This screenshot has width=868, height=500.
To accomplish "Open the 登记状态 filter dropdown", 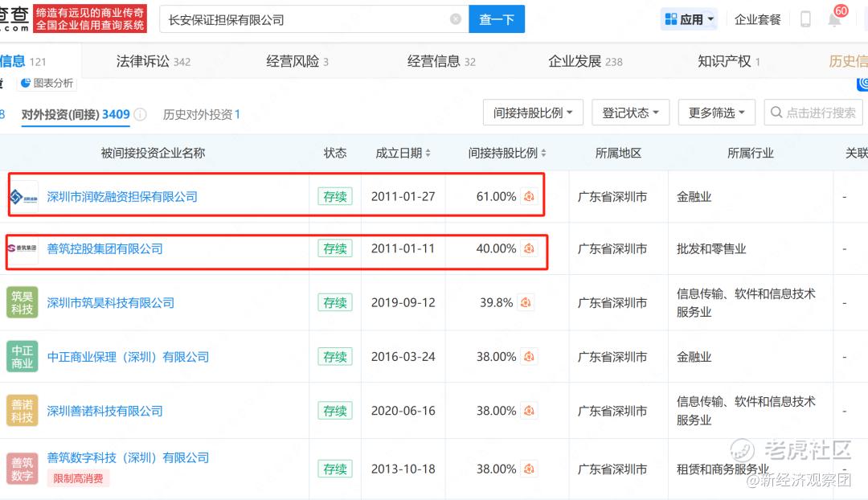I will coord(631,113).
